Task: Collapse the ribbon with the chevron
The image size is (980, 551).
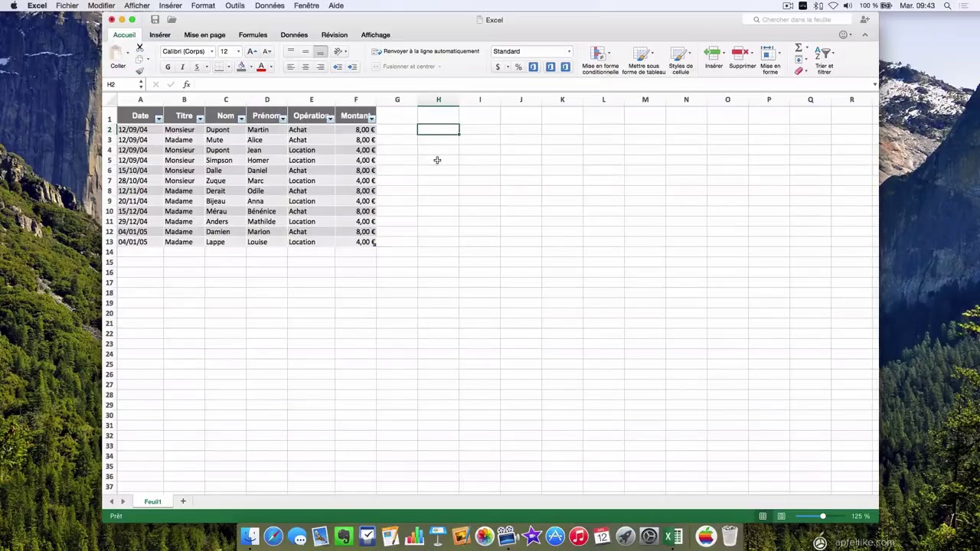Action: click(x=864, y=34)
